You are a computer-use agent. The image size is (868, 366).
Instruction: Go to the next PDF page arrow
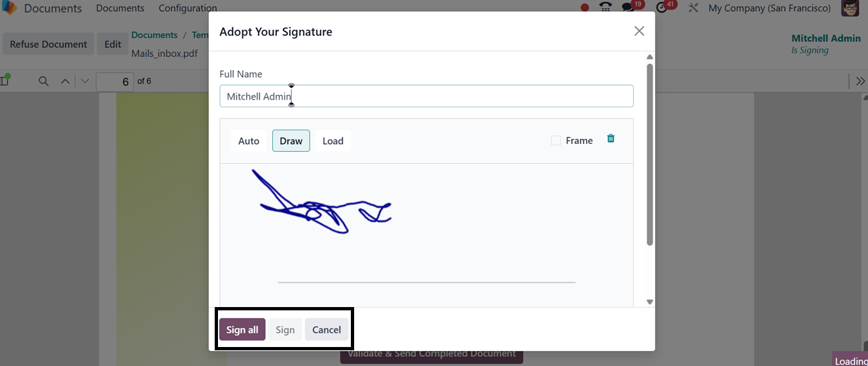click(x=84, y=81)
